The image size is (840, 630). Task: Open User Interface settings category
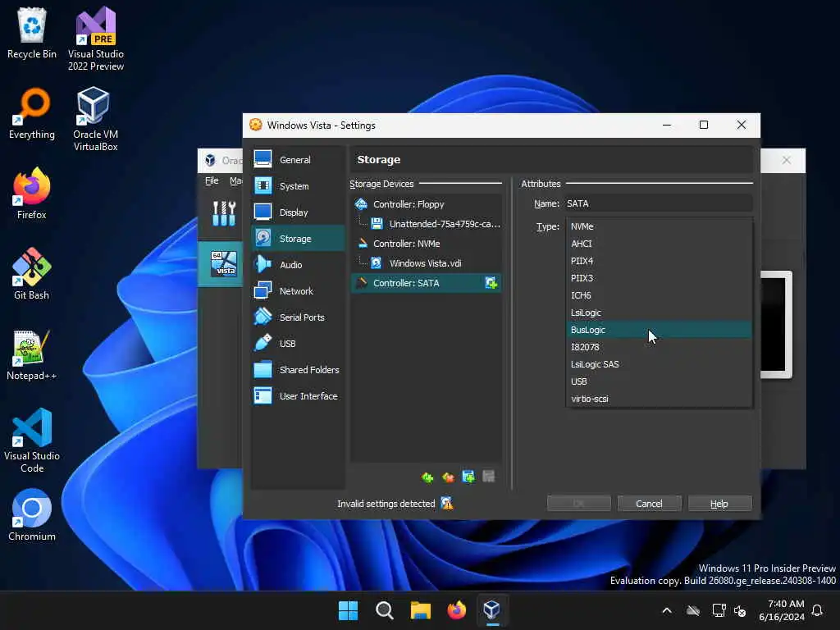298,396
